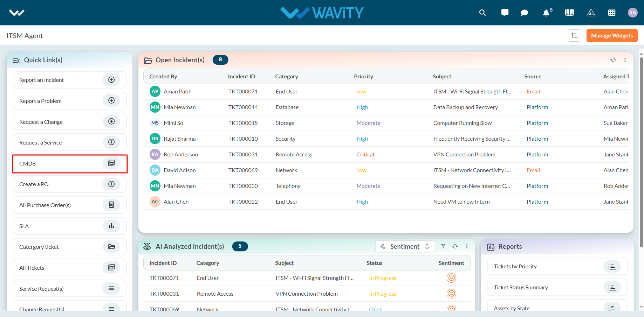This screenshot has height=317, width=644.
Task: Open the RA user avatar menu
Action: point(632,13)
